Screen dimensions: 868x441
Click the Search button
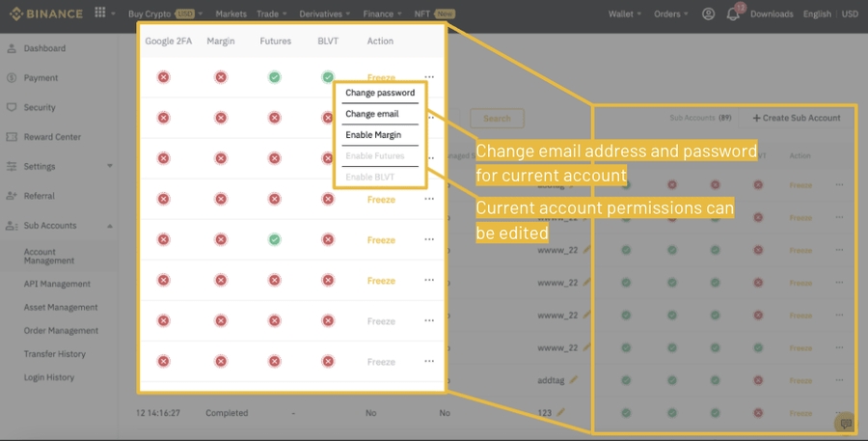[497, 119]
